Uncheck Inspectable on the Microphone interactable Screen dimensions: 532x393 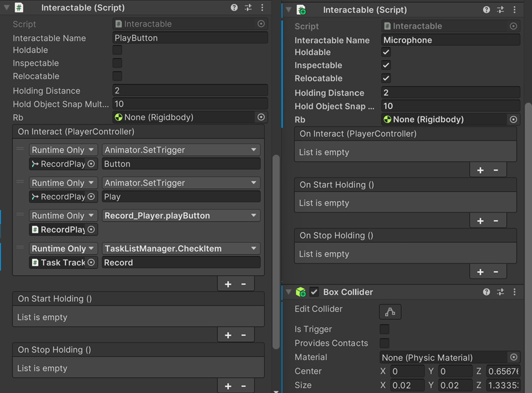pos(386,65)
